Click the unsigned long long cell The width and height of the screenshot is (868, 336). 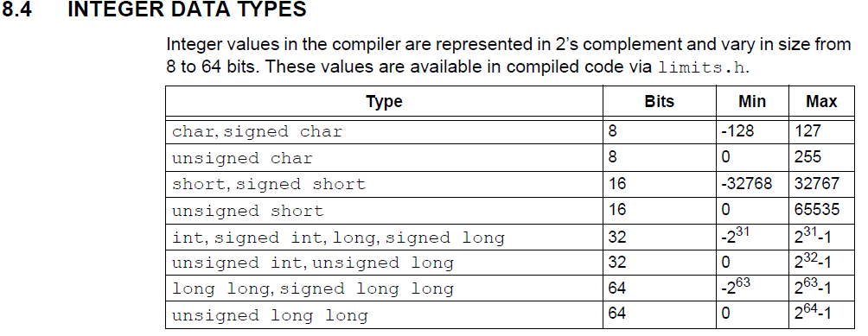coord(384,315)
